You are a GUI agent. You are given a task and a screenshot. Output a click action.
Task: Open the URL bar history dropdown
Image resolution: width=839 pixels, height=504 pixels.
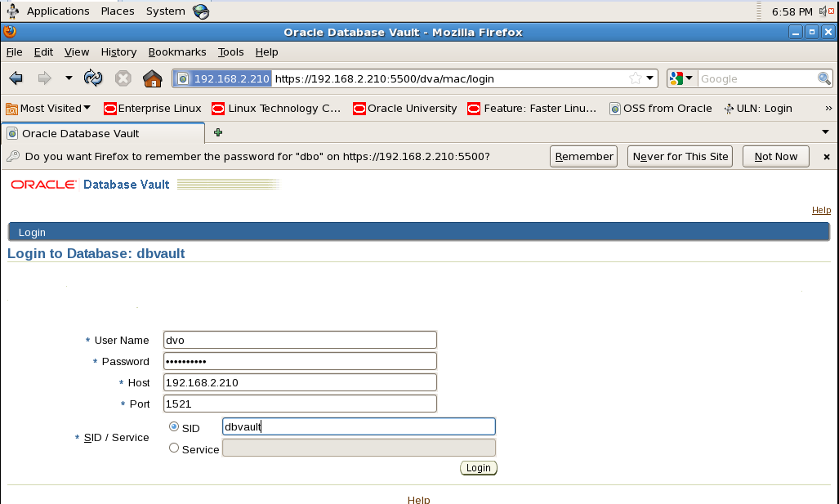point(650,78)
